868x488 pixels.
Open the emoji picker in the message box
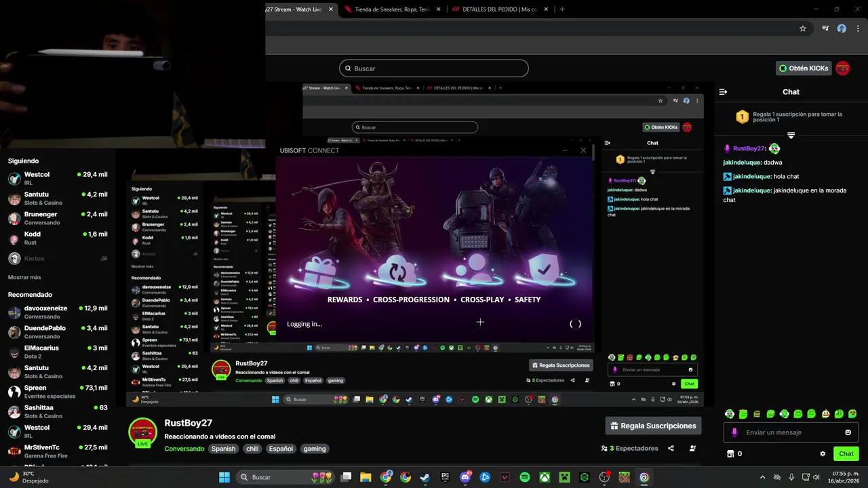tap(848, 432)
